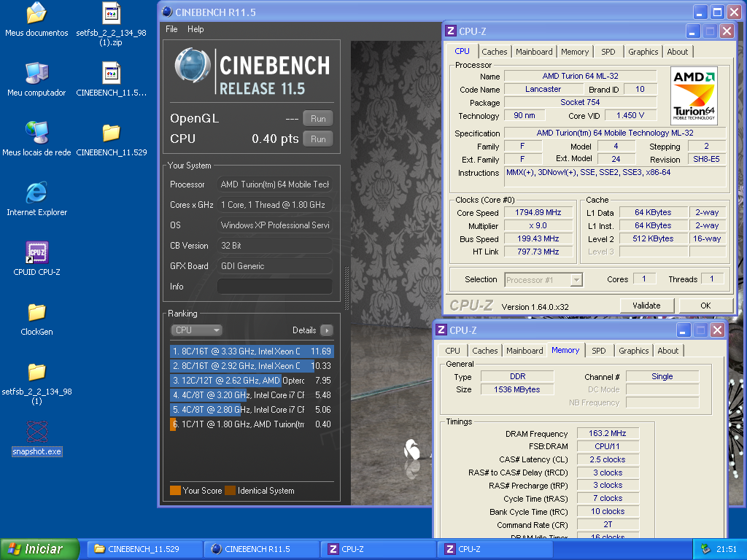The width and height of the screenshot is (747, 560).
Task: Click the Info text field in Cinebench
Action: click(275, 287)
